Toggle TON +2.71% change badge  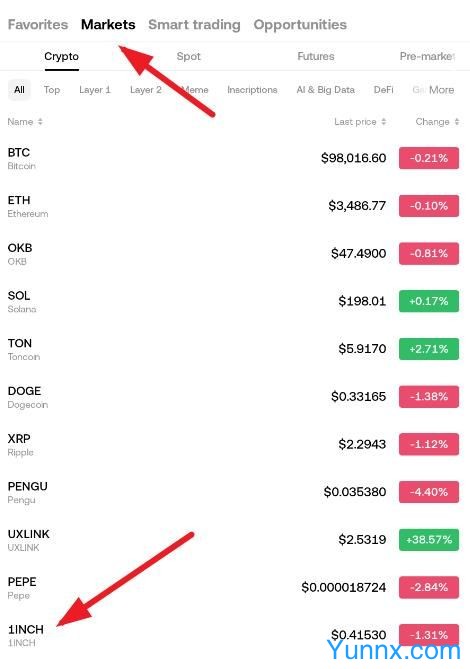429,349
